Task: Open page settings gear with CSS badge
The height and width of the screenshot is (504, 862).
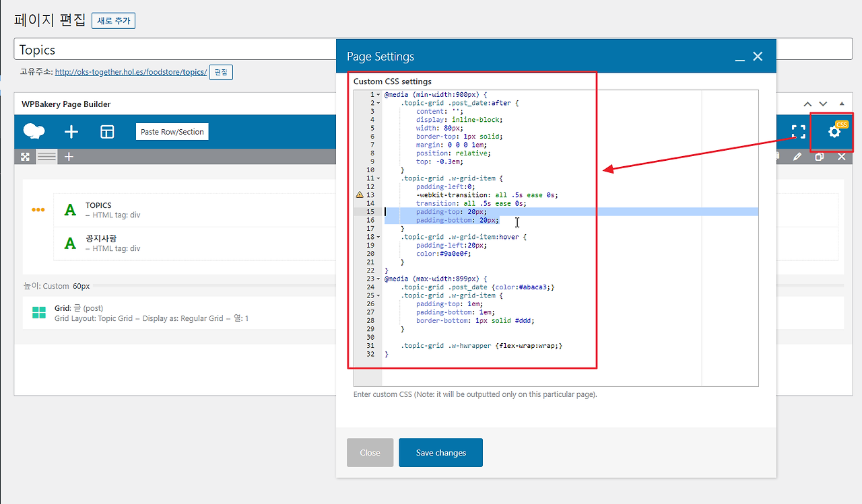Action: pyautogui.click(x=835, y=131)
